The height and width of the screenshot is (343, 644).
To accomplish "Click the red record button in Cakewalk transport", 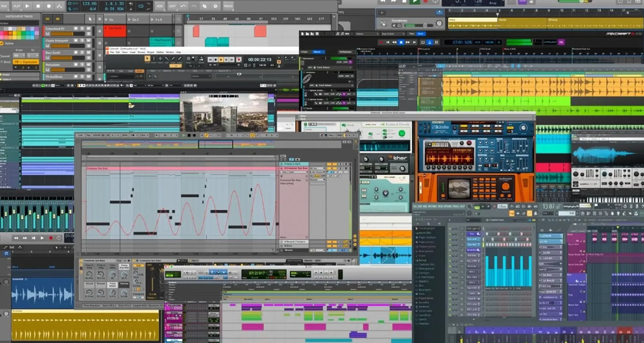I will click(x=239, y=60).
